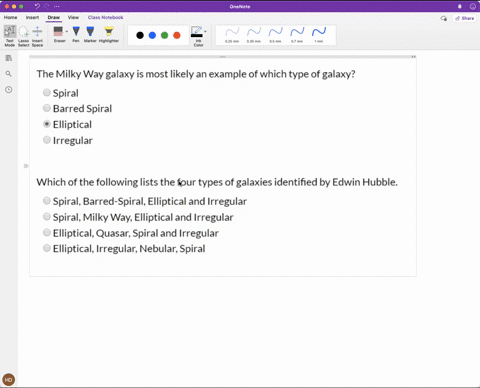Show the notebooks navigation panel icon
The height and width of the screenshot is (388, 480).
(9, 58)
